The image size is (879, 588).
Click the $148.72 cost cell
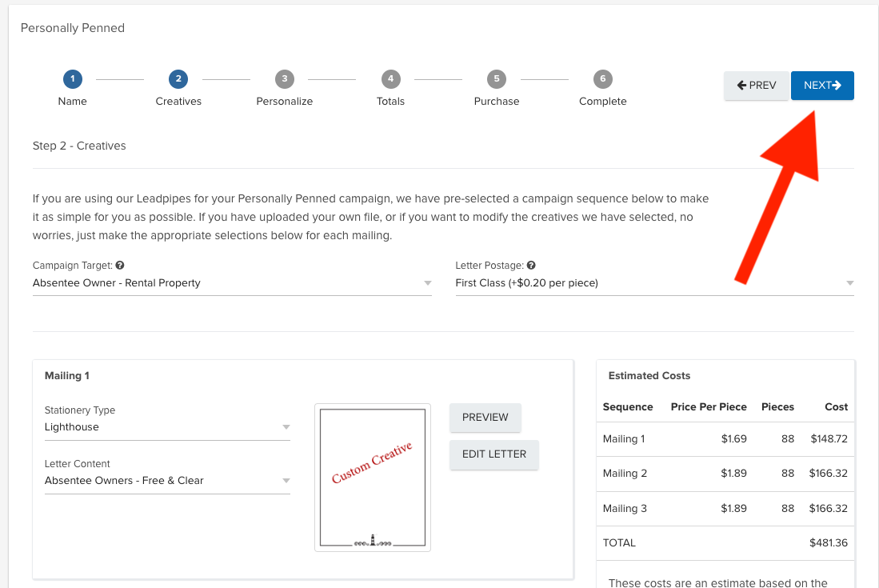tap(829, 439)
